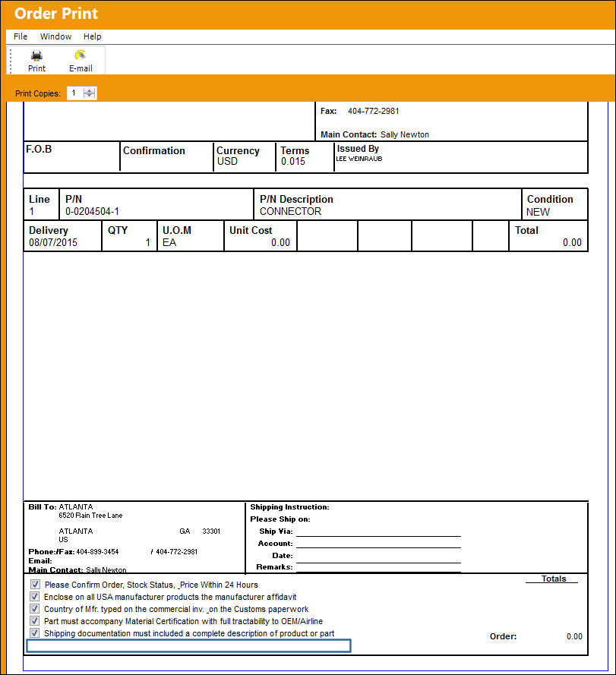
Task: Click the E-mail toolbar icon
Action: tap(80, 55)
